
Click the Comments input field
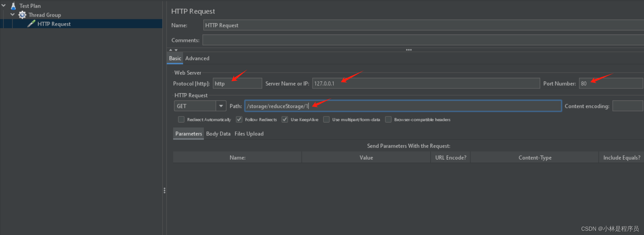423,40
